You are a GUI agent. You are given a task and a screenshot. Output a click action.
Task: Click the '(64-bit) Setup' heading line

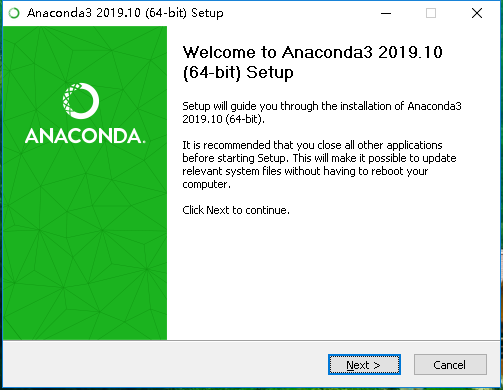(x=238, y=73)
